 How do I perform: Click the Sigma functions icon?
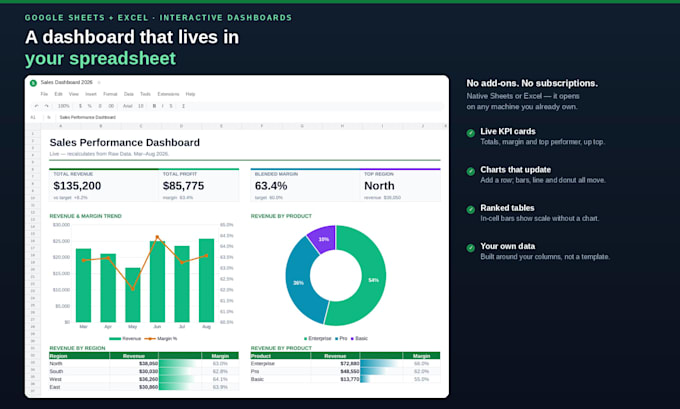pyautogui.click(x=183, y=106)
